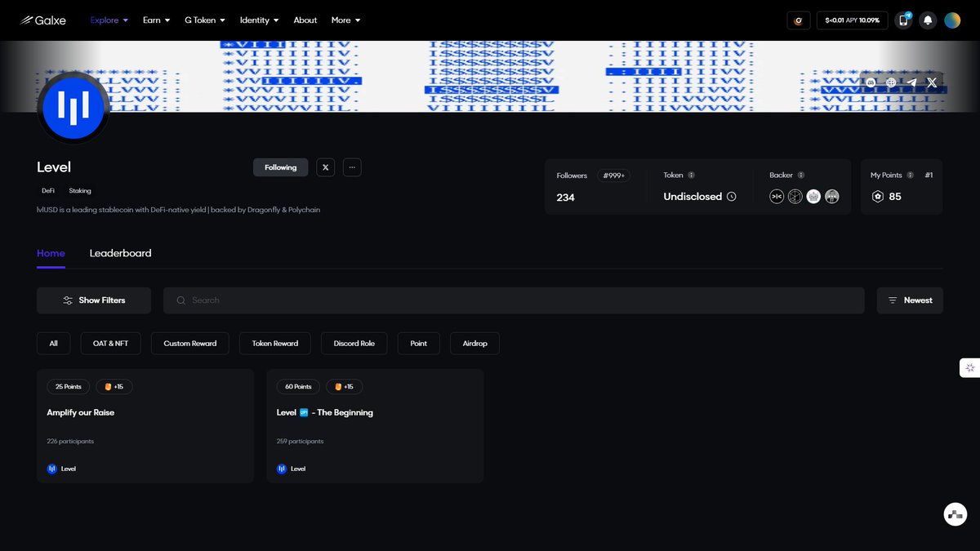Open the floating support chat widget

(x=955, y=514)
